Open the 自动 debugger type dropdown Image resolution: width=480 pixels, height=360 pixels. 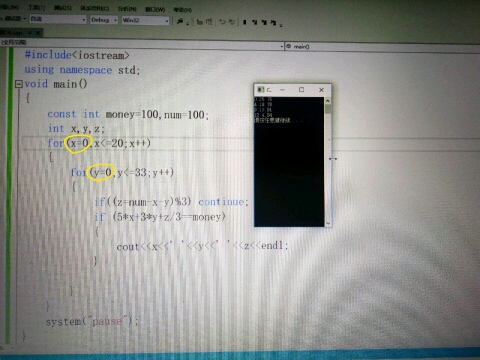(58, 19)
